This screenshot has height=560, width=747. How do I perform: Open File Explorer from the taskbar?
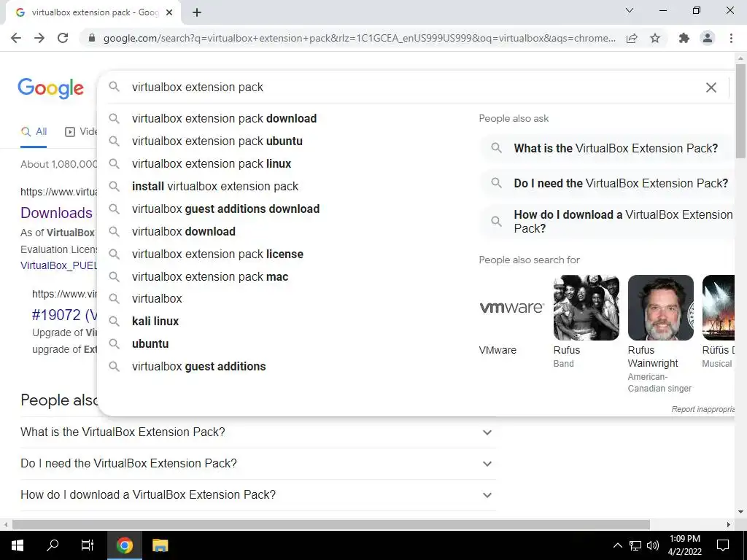160,545
